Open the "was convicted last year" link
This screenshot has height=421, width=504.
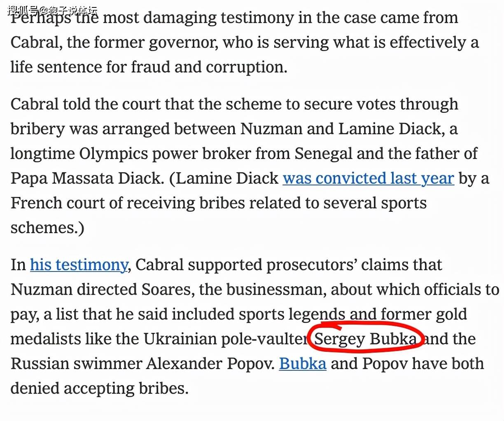(x=368, y=178)
